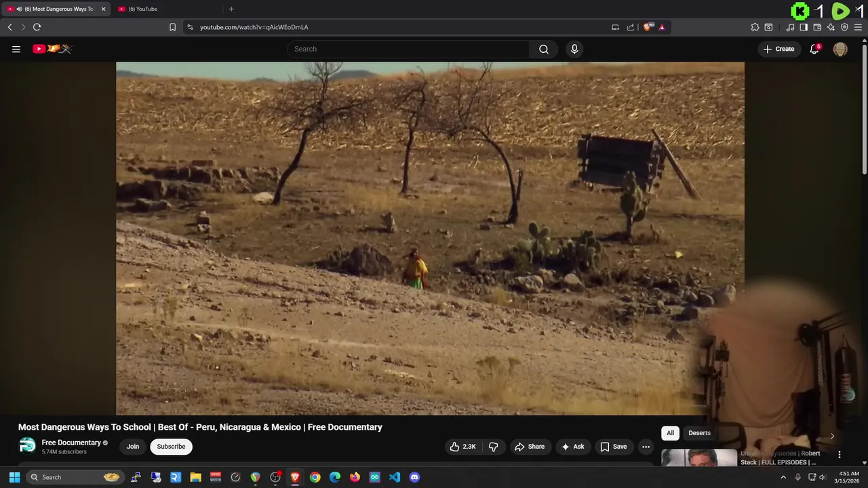
Task: Dislike the video with thumbs down
Action: click(494, 447)
